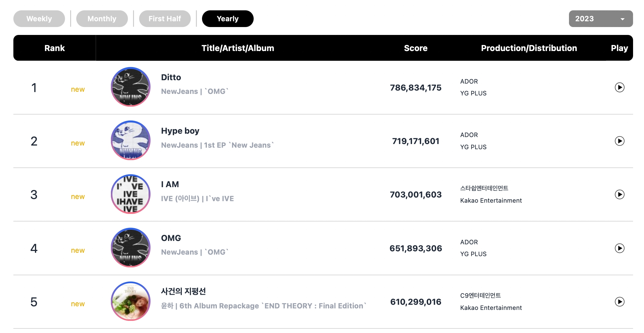
Task: Click the Rank column header
Action: click(55, 48)
